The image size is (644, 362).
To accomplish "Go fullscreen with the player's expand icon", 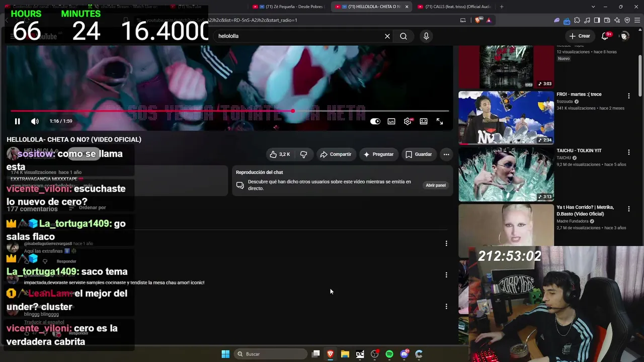I will (440, 121).
